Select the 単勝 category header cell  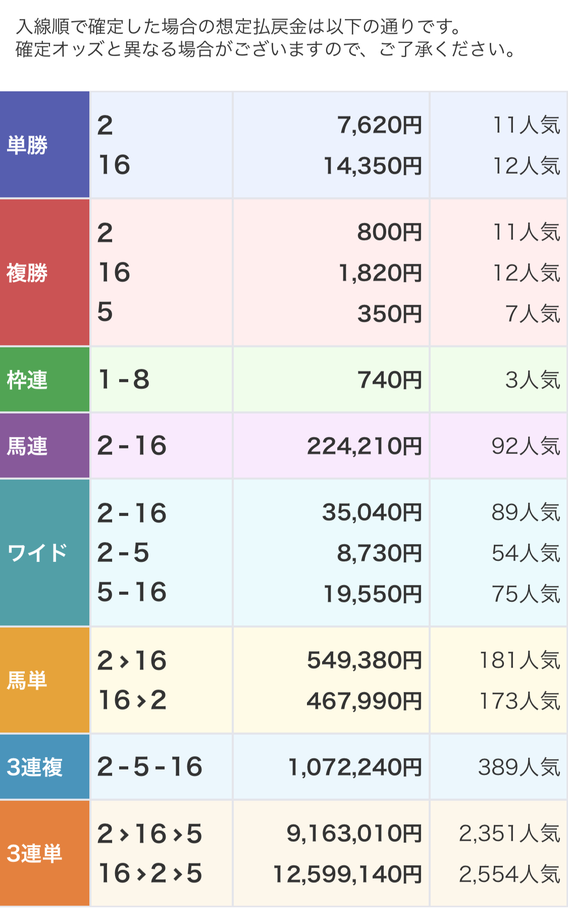tap(44, 144)
